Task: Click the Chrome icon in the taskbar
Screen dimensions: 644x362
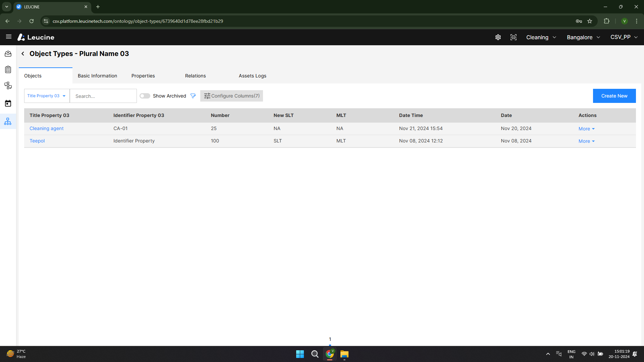Action: pos(330,354)
